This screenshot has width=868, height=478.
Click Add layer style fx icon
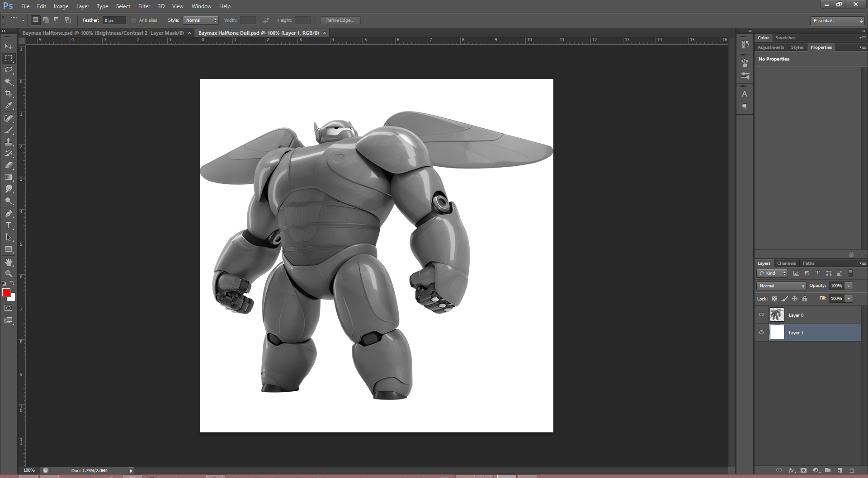(792, 470)
